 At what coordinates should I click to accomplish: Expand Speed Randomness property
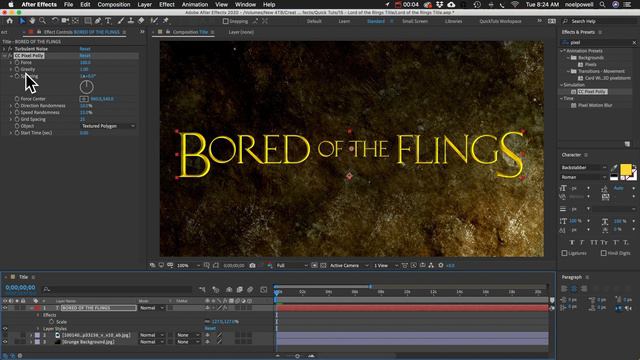[x=11, y=113]
